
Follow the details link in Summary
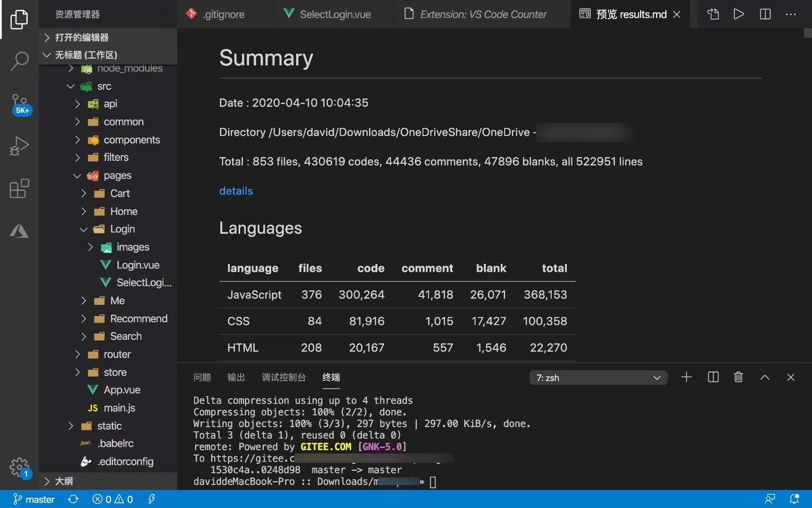click(x=236, y=191)
